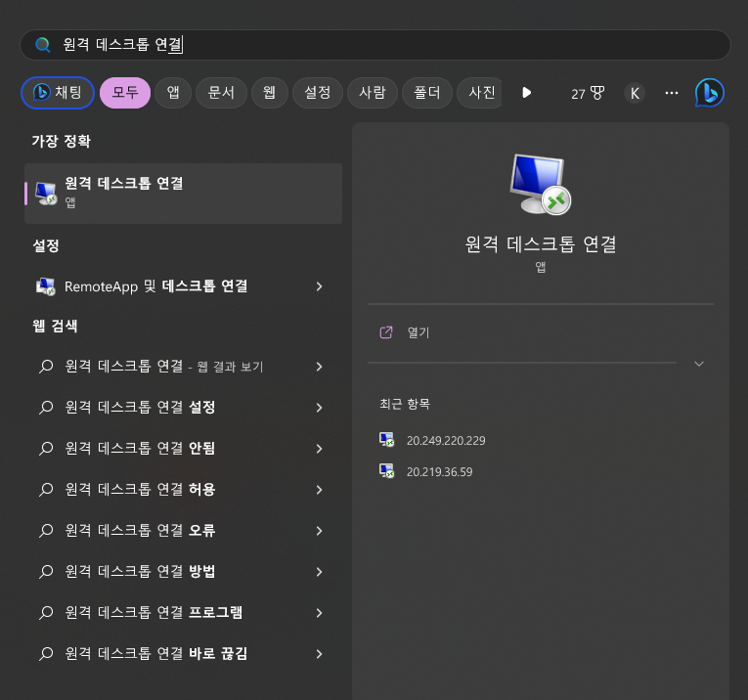Click the search magnifier icon in search box
Image resolution: width=748 pixels, height=700 pixels.
(42, 45)
